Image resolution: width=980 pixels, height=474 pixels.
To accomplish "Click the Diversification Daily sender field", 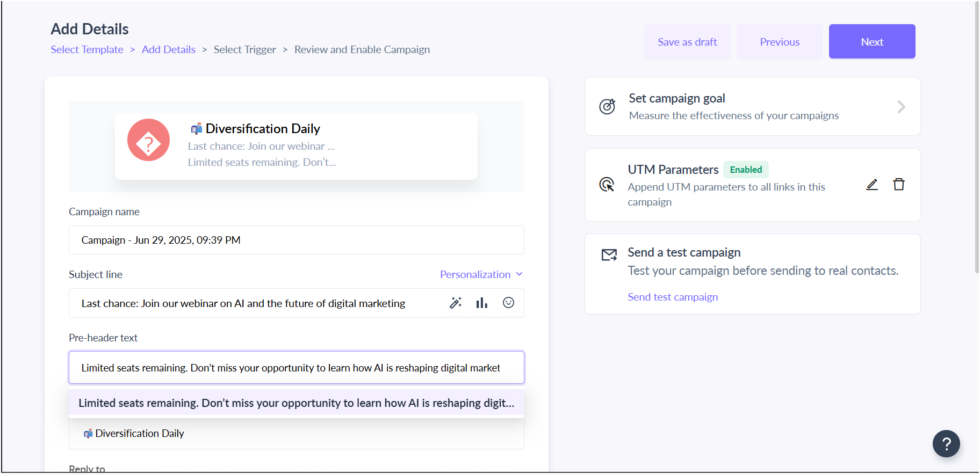I will pyautogui.click(x=297, y=433).
